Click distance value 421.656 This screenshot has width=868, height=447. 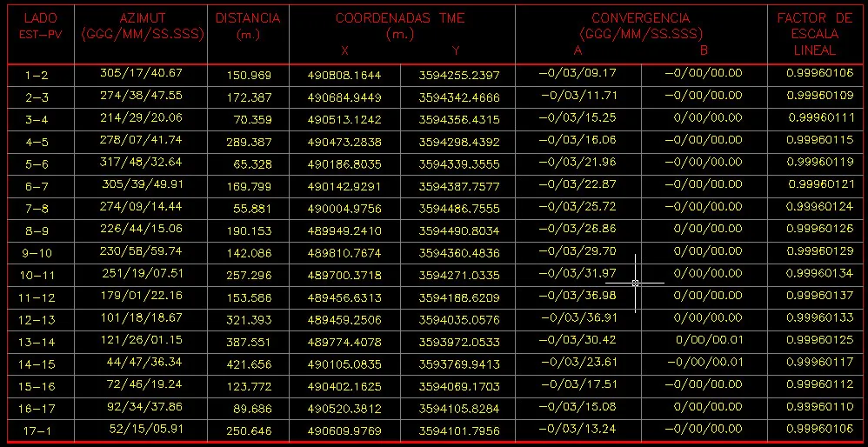[x=249, y=364]
